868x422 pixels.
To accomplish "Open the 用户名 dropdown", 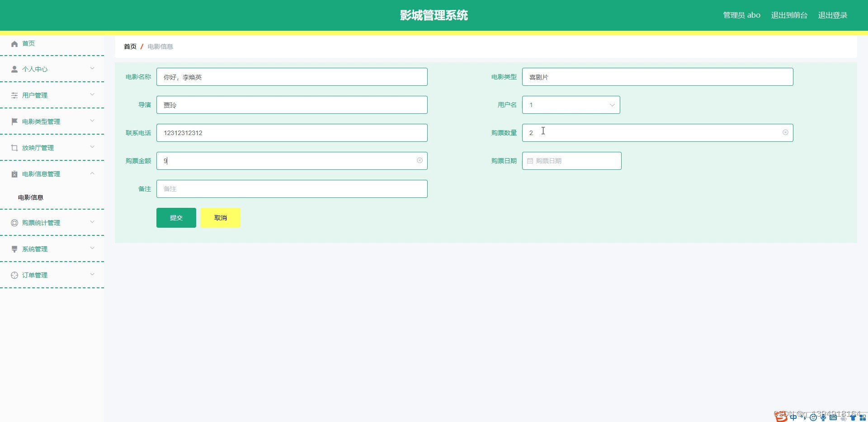I will click(571, 105).
